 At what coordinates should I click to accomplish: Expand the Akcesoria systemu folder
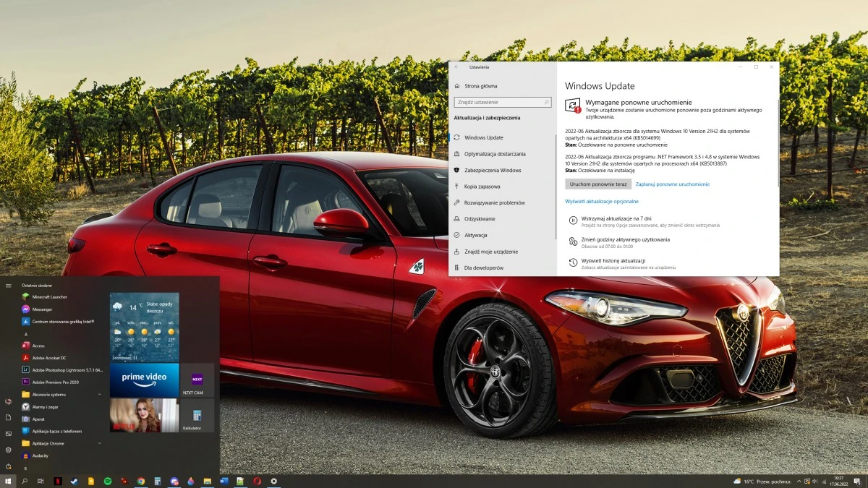click(x=48, y=394)
